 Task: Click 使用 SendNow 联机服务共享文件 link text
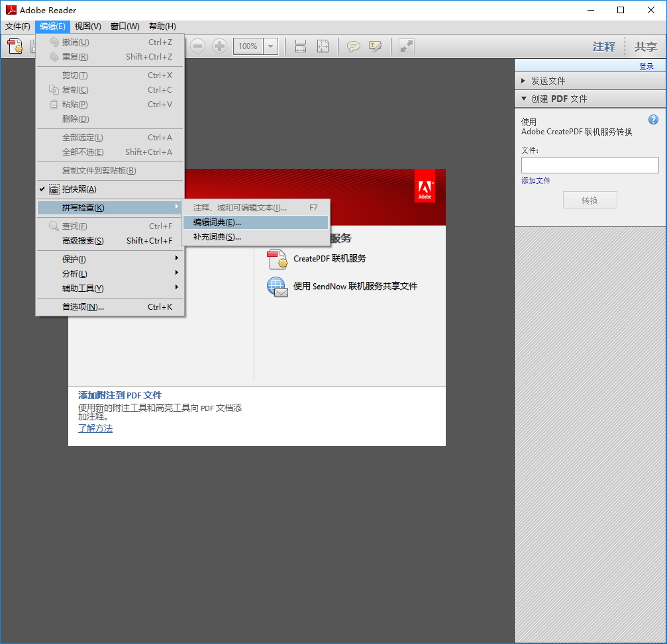[x=355, y=286]
